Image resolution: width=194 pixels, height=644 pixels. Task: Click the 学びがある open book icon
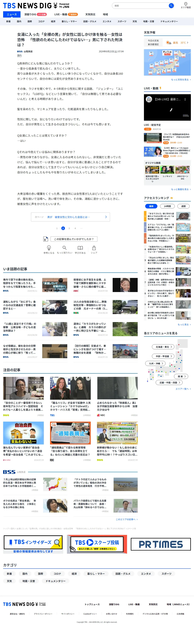[x=80, y=247]
